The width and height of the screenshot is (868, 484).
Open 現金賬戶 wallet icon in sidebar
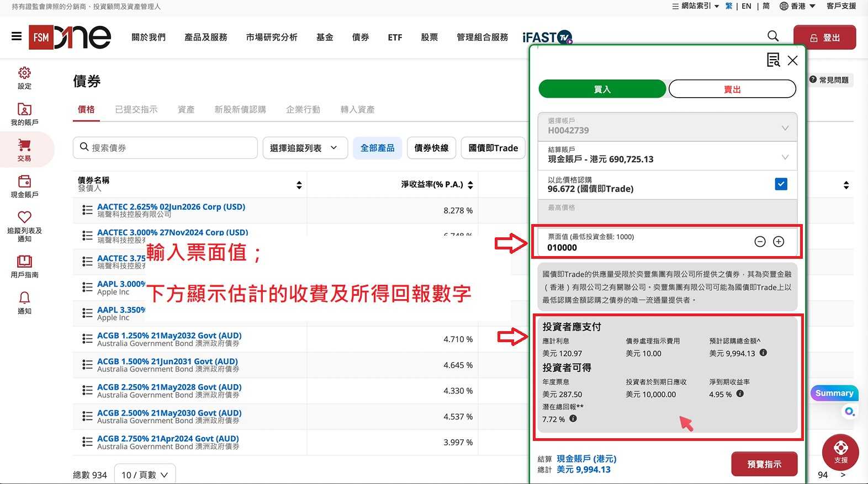[x=24, y=181]
